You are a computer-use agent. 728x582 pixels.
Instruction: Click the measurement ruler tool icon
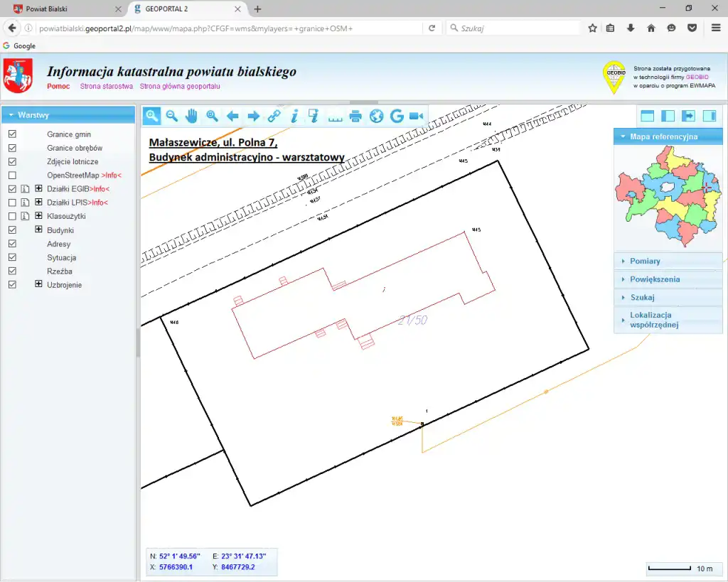[x=335, y=117]
